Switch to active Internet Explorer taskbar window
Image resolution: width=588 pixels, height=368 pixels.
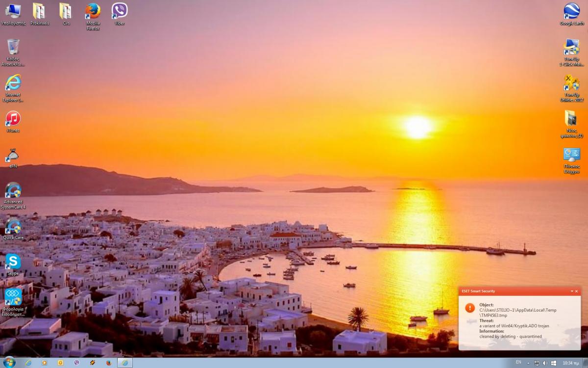pyautogui.click(x=125, y=363)
